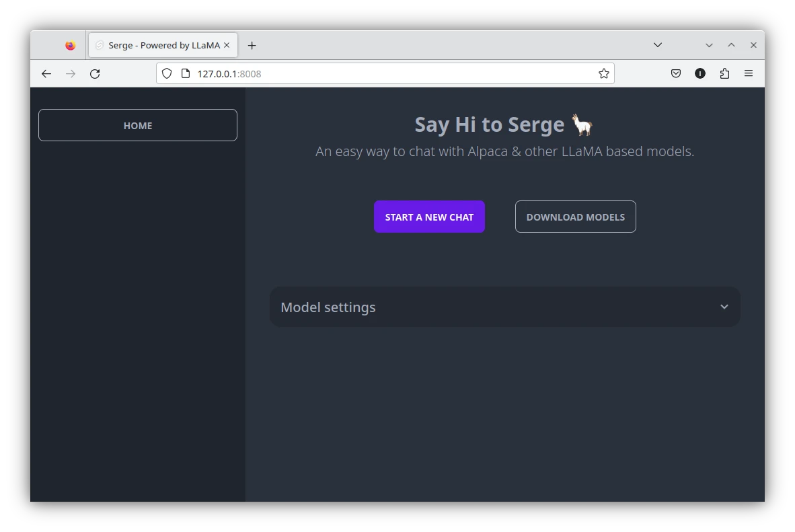
Task: Reload the current page
Action: (95, 73)
